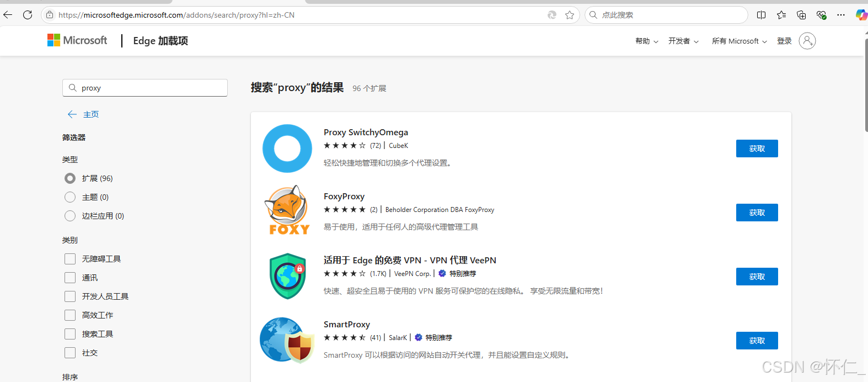Click the site lock icon in address bar
Screen dimensions: 868x382
[50, 15]
